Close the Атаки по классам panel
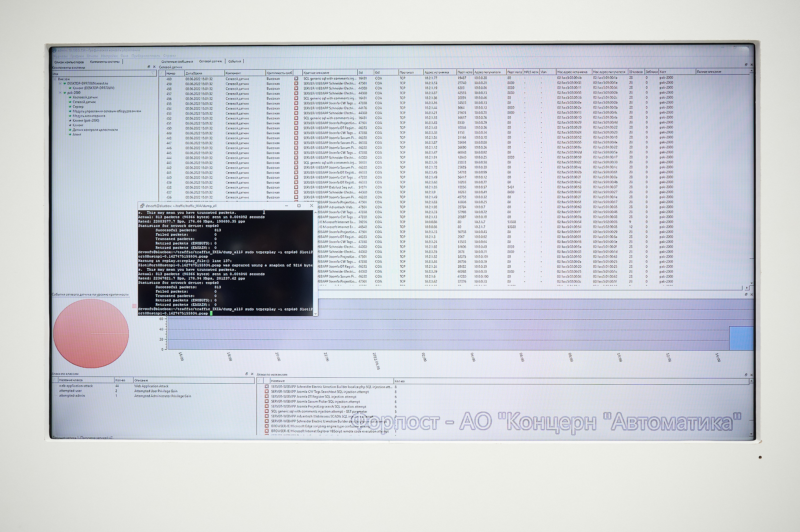The width and height of the screenshot is (800, 532). pyautogui.click(x=252, y=374)
